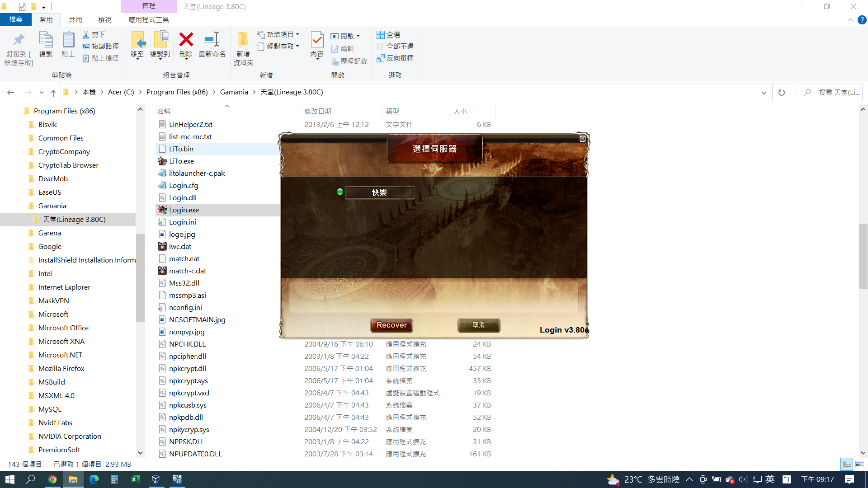Click the Up one level arrow
Screen dimensions: 868x488
(53, 93)
